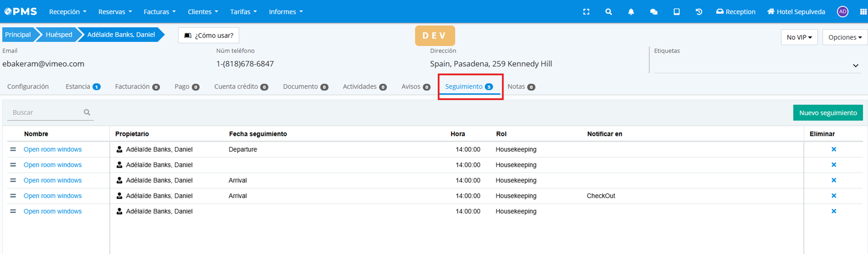Image resolution: width=868 pixels, height=254 pixels.
Task: Go to Huésped breadcrumb
Action: click(59, 35)
